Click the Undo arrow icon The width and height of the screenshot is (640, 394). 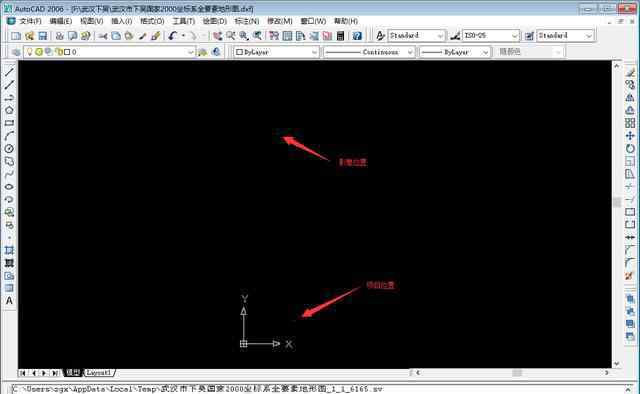point(173,36)
